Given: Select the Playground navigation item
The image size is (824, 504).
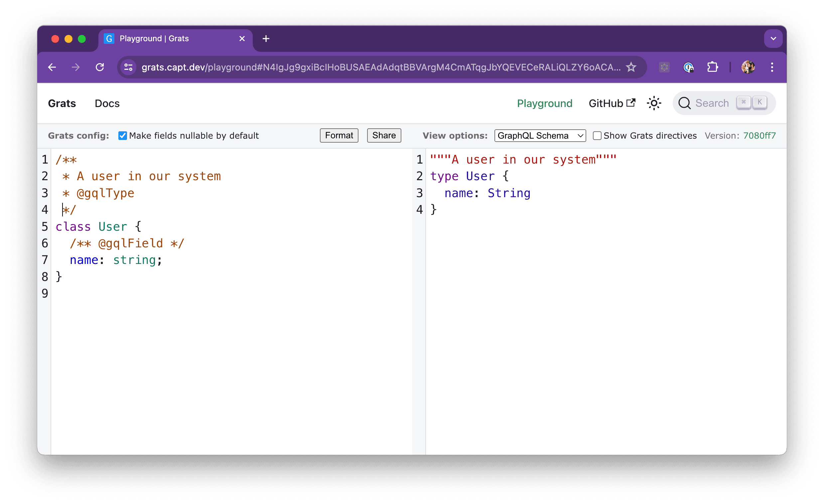Looking at the screenshot, I should coord(544,103).
